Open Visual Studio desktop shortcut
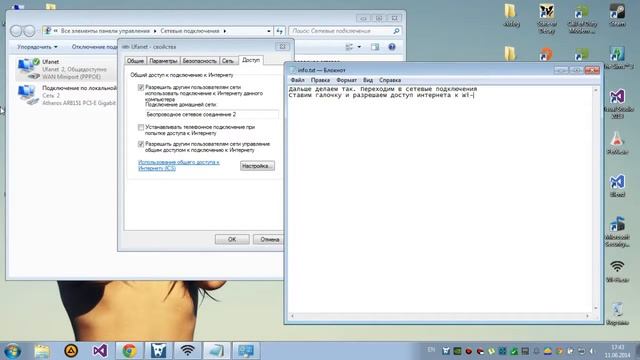 pos(617,103)
